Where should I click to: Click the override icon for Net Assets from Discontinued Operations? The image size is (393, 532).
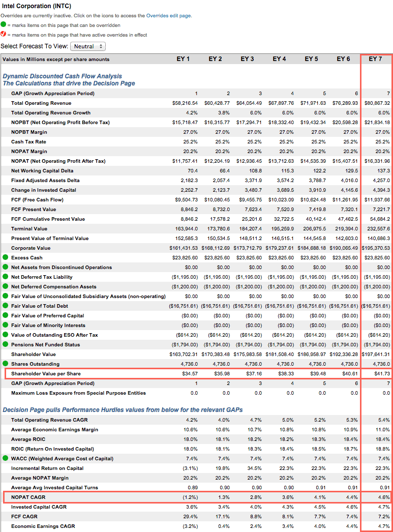5,267
